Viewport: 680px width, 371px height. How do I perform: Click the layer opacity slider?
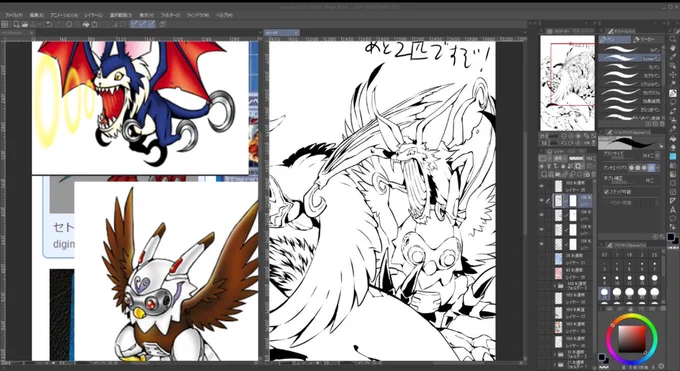pyautogui.click(x=576, y=158)
